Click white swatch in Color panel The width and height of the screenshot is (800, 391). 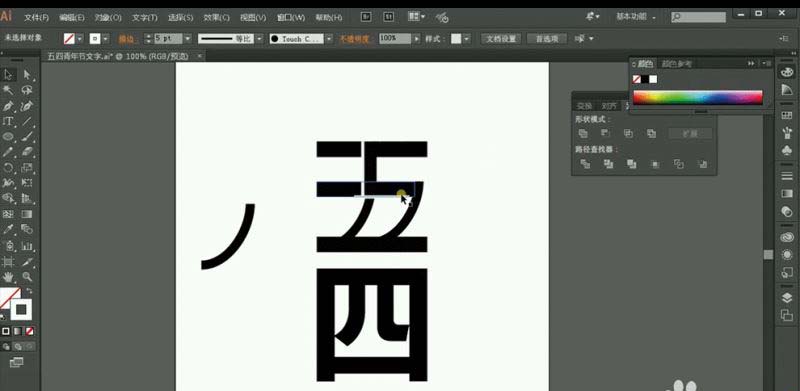tap(653, 79)
